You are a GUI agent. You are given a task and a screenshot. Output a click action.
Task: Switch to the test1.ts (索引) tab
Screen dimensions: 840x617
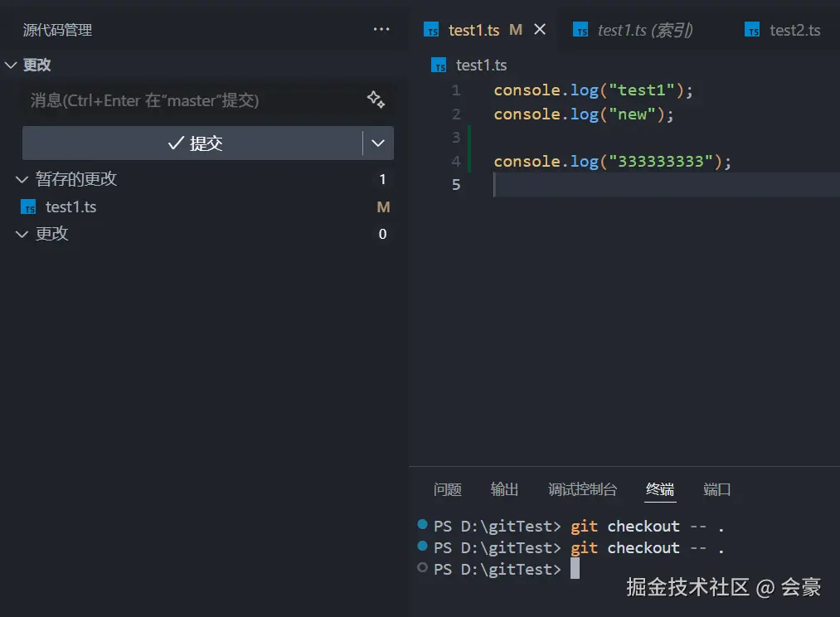click(x=644, y=31)
